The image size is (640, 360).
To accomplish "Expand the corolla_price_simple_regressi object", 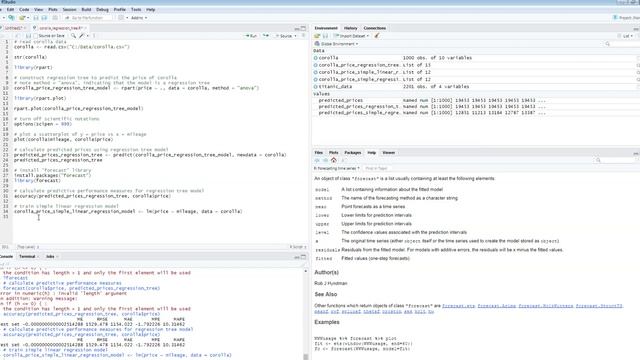I will [316, 80].
